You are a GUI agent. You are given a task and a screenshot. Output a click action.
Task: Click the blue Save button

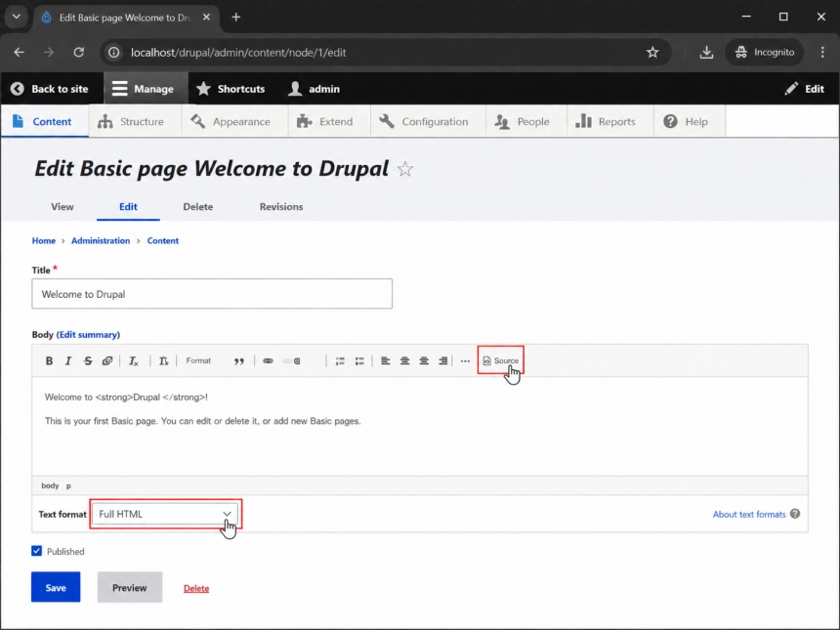(x=56, y=588)
